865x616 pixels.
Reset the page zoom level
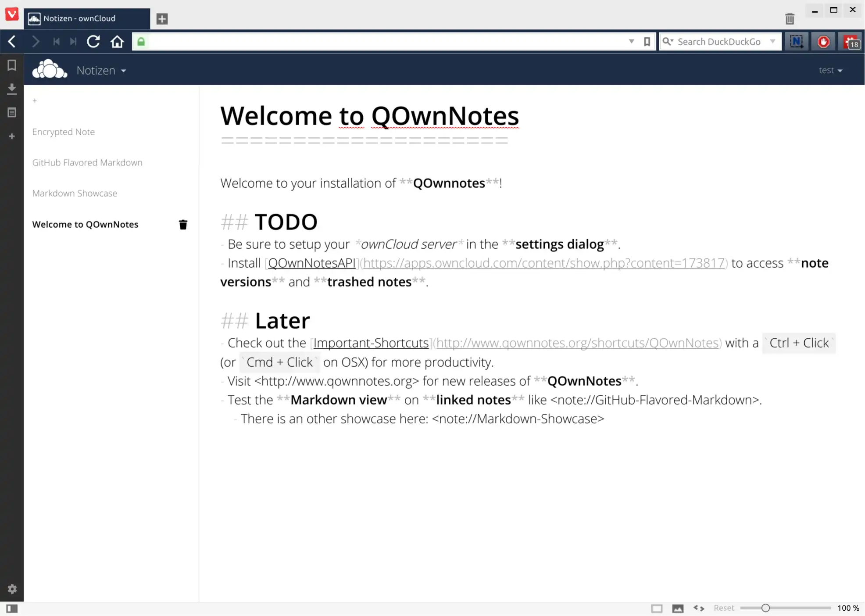point(723,608)
